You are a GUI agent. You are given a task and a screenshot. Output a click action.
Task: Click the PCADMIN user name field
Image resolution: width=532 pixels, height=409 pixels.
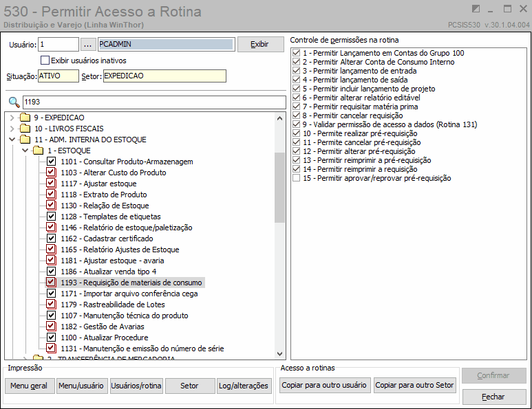tap(167, 45)
